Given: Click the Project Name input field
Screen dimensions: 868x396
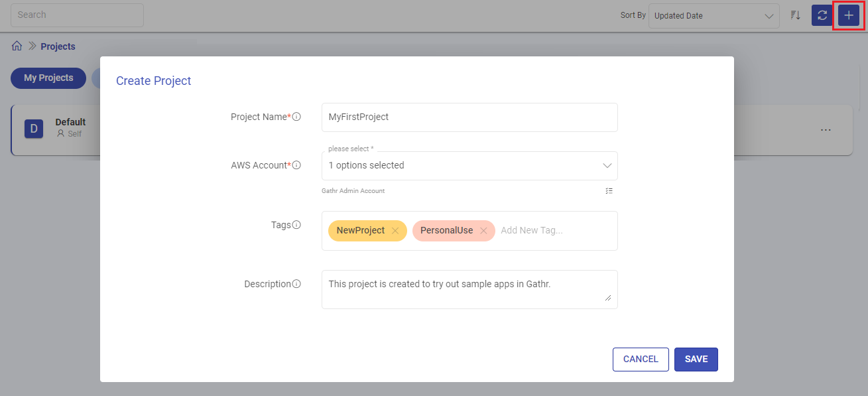Looking at the screenshot, I should [469, 117].
